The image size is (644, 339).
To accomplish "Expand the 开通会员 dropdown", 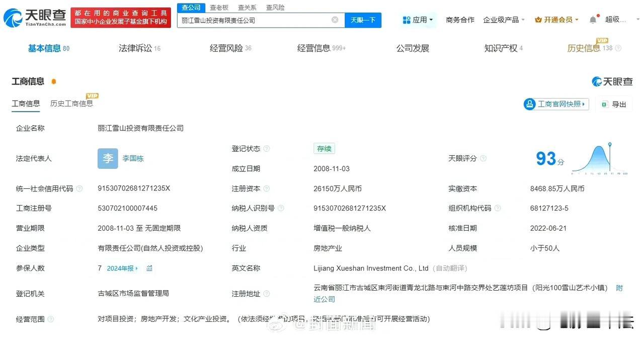I will point(557,20).
